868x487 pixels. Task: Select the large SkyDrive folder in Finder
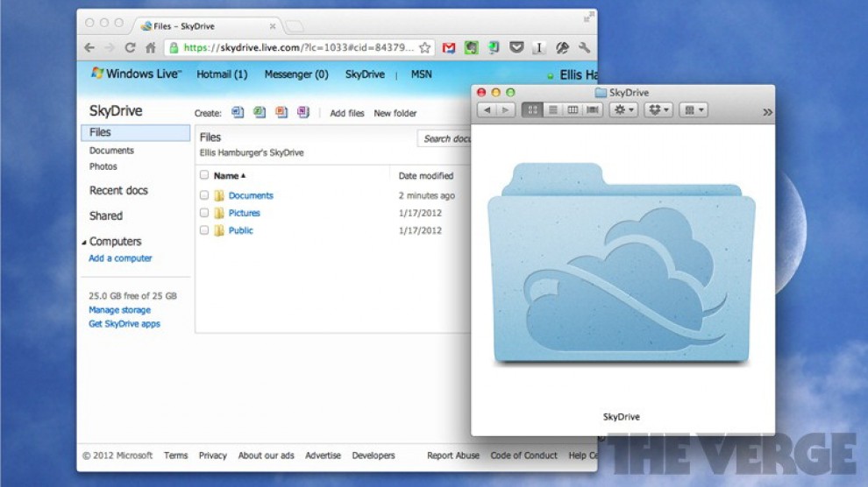tap(621, 263)
